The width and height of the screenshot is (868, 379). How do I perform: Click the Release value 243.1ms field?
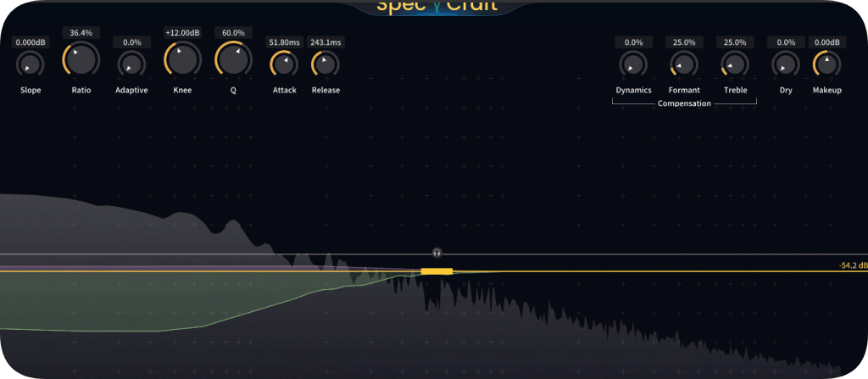(x=325, y=42)
